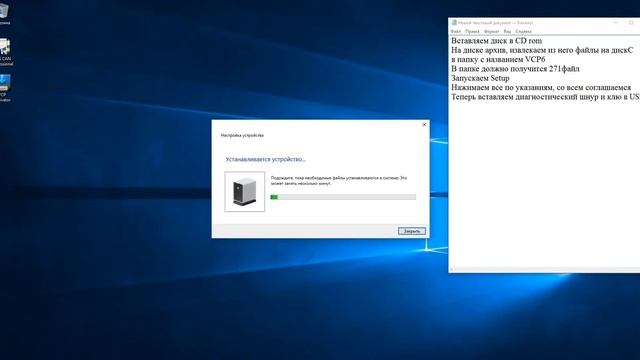
Task: Open the Файл menu in Notepad
Action: [456, 31]
